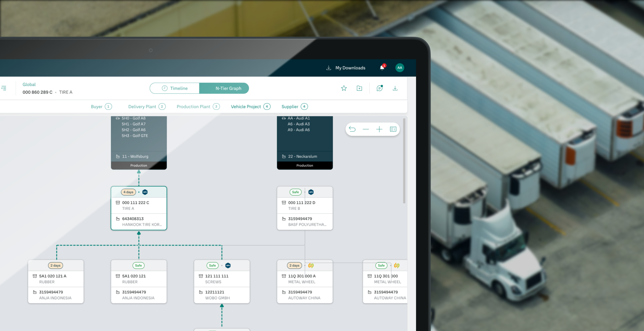The image size is (644, 331).
Task: Click the download icon in toolbar
Action: (x=395, y=88)
